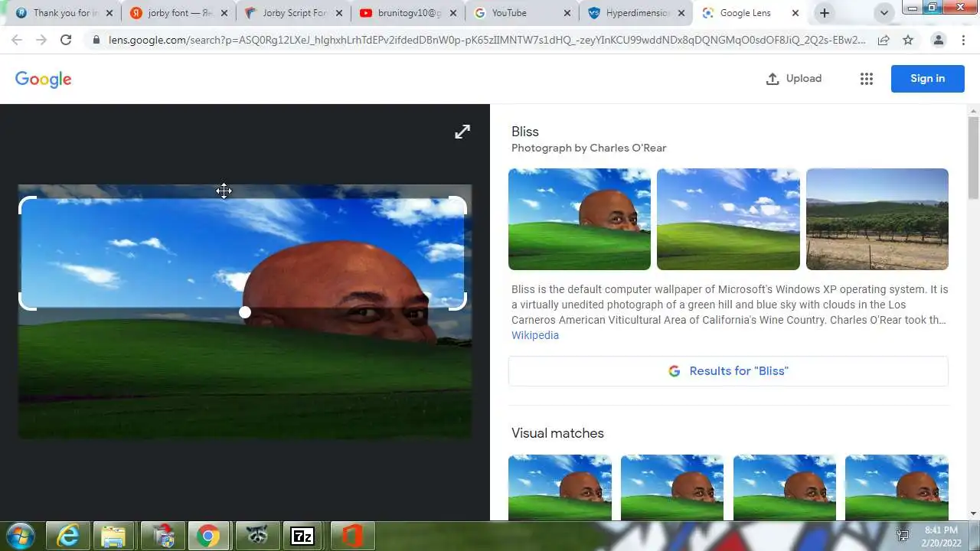Click the scrollbar up arrow
The width and height of the screenshot is (980, 551).
click(x=973, y=110)
